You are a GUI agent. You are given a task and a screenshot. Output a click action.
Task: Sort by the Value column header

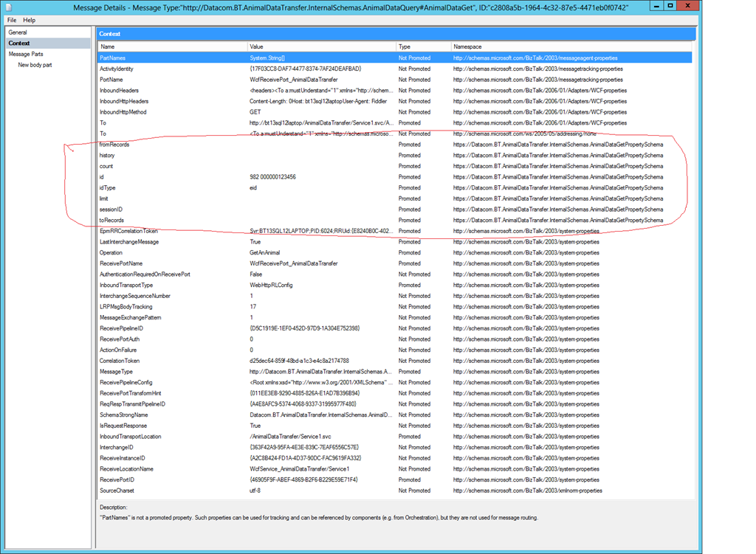click(322, 46)
